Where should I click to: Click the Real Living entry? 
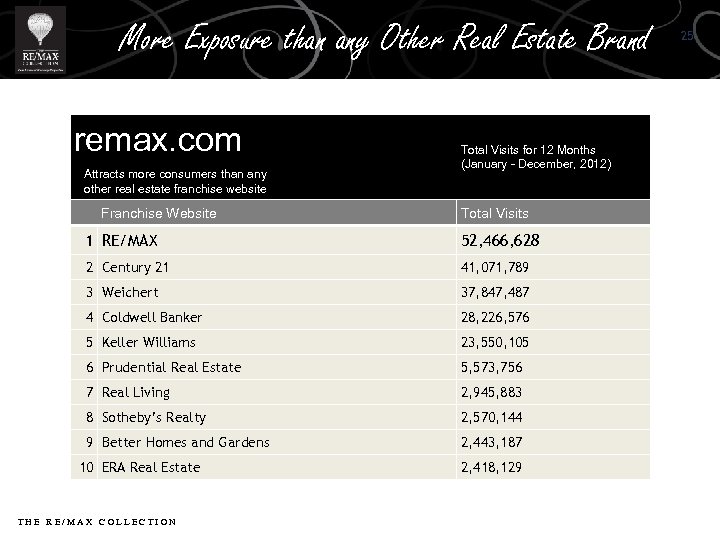[136, 392]
